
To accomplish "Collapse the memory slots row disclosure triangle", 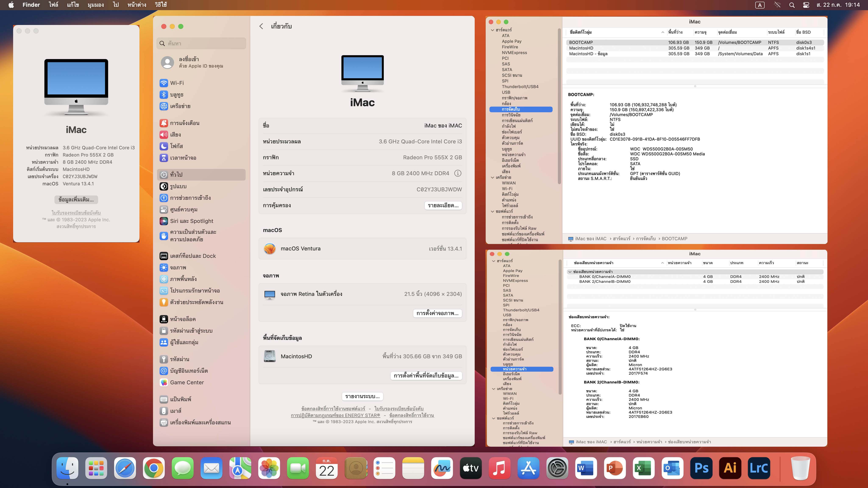I will (570, 272).
